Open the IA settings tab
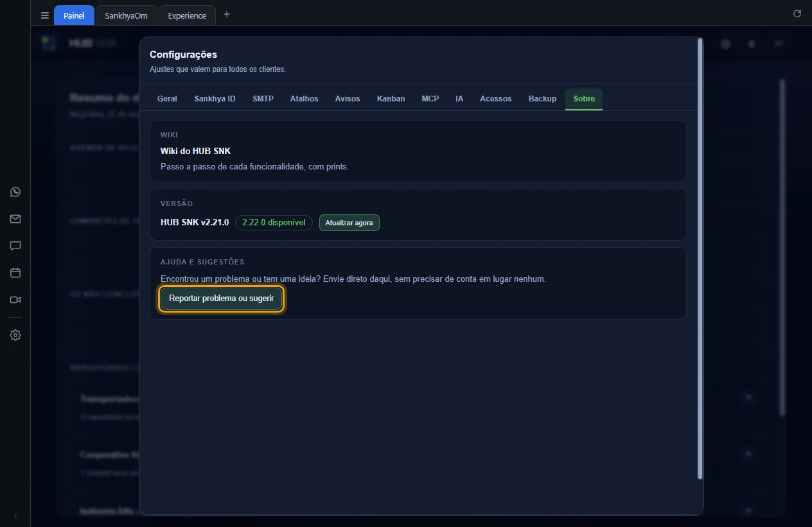 coord(459,99)
